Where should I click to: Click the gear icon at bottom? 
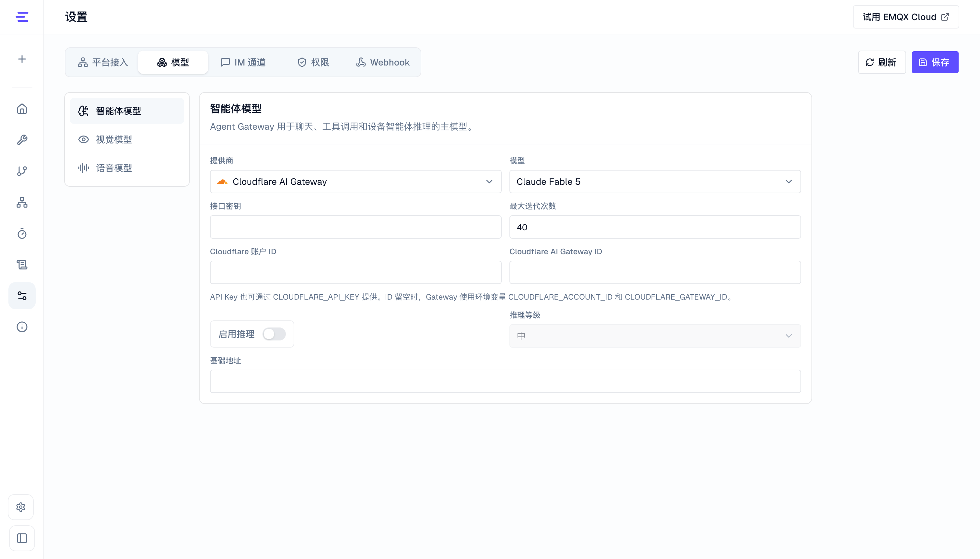21,507
